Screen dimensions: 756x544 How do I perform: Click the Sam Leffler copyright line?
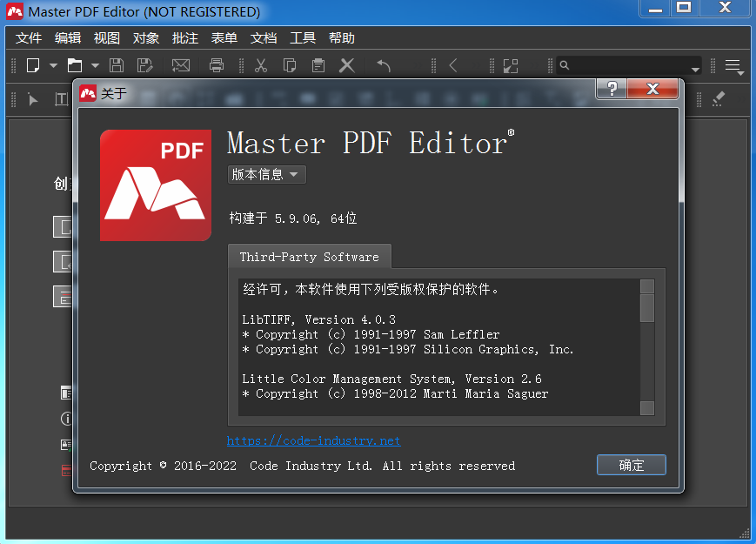click(x=371, y=335)
